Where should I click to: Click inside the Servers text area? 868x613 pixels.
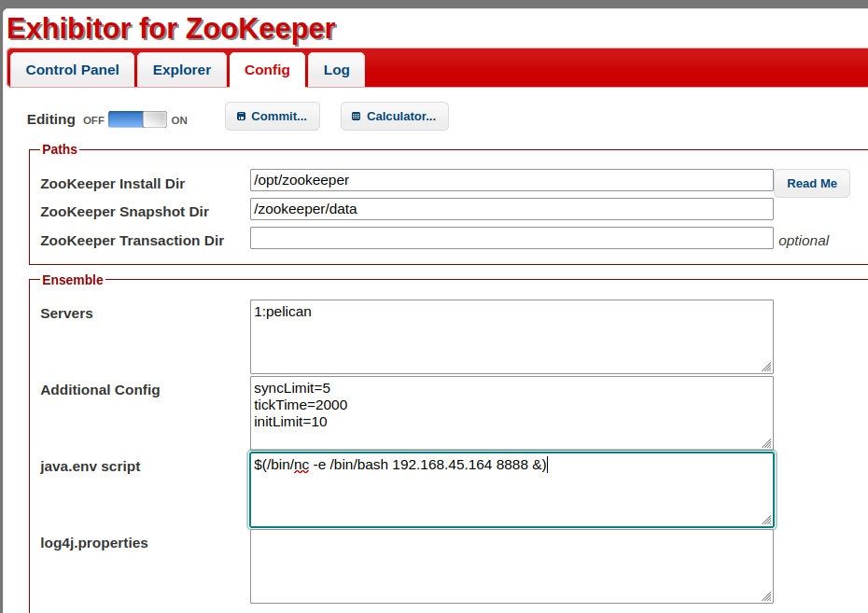click(511, 337)
